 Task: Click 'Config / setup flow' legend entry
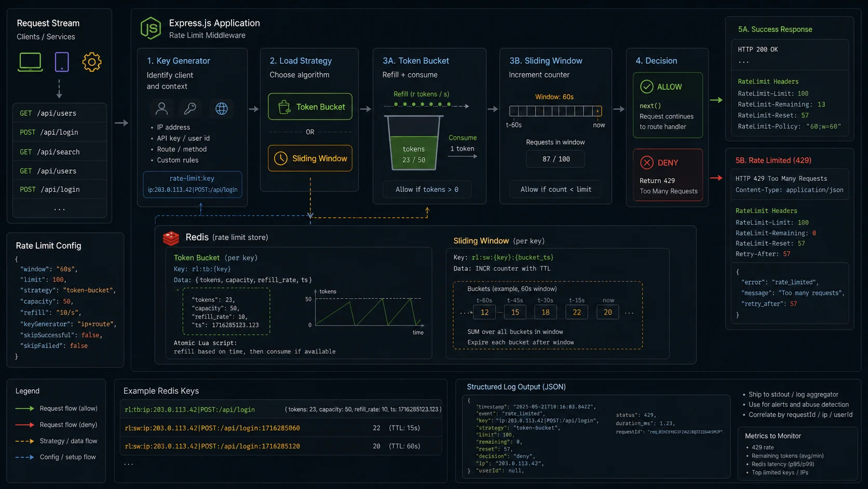pyautogui.click(x=56, y=457)
